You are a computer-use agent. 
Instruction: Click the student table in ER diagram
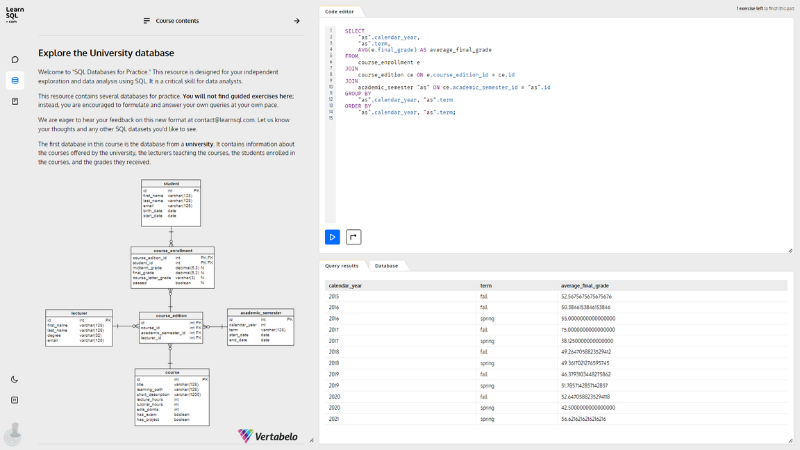coord(171,203)
